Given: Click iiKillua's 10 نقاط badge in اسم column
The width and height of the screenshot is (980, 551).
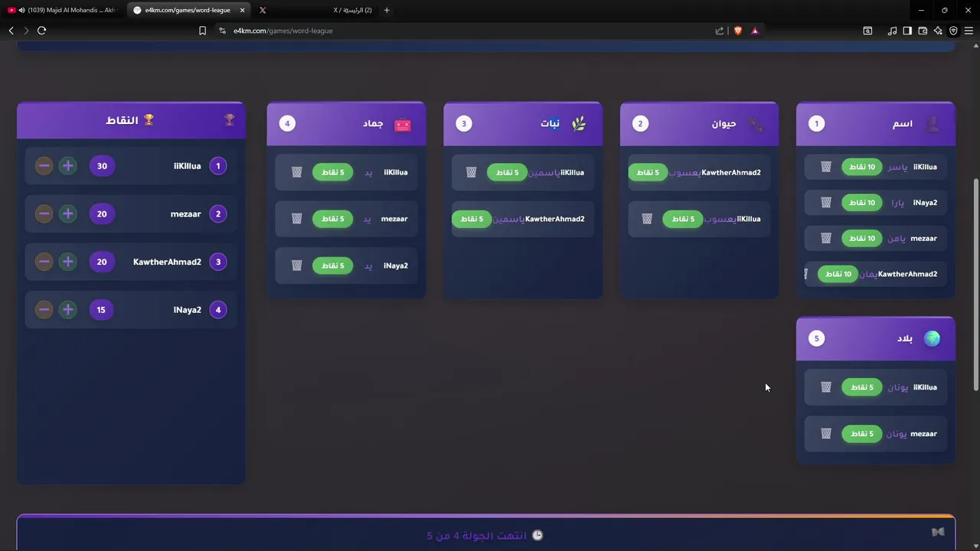Looking at the screenshot, I should coord(861,167).
